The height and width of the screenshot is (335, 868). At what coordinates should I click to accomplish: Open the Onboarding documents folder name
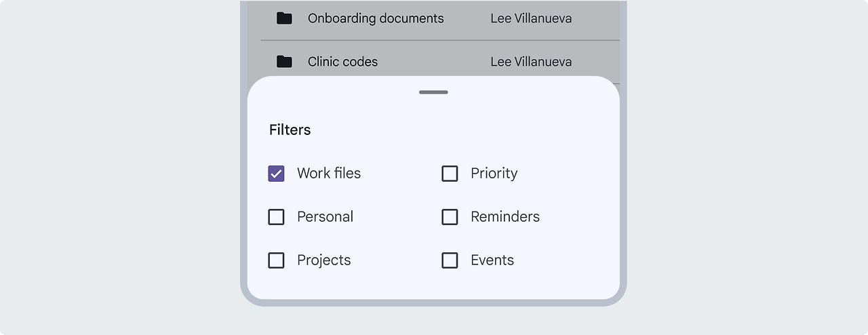coord(375,18)
